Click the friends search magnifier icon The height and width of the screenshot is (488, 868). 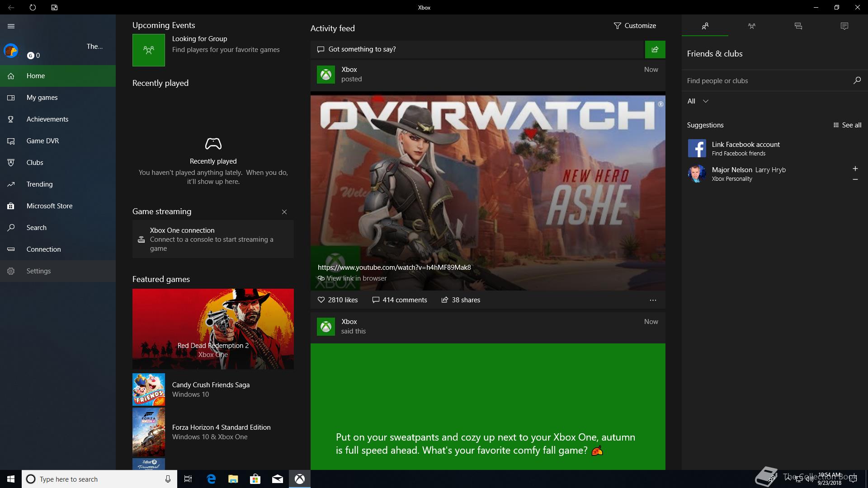(x=857, y=80)
